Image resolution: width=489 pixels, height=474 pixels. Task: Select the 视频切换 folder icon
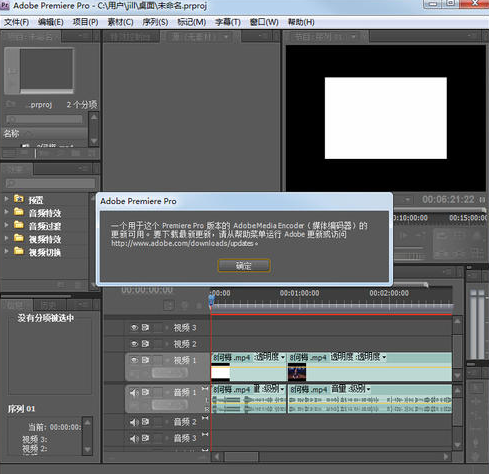(x=19, y=251)
